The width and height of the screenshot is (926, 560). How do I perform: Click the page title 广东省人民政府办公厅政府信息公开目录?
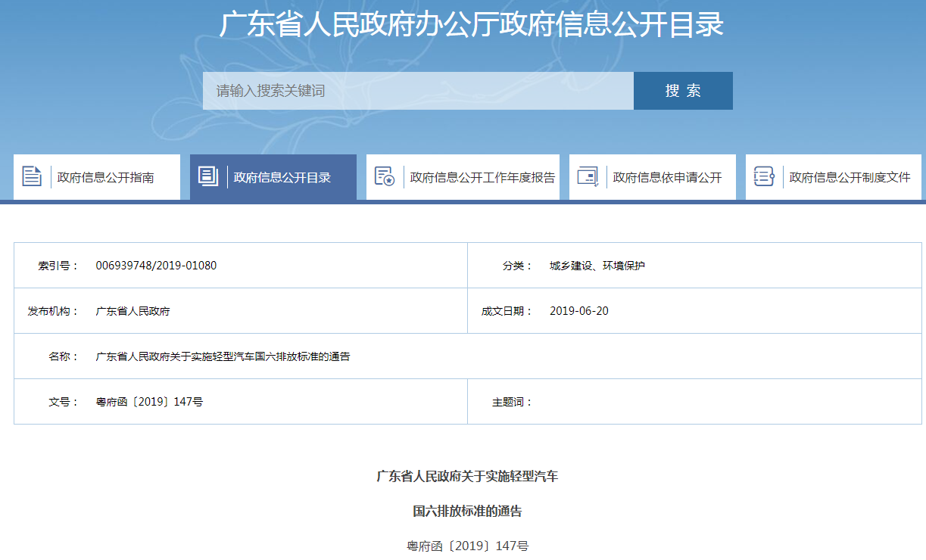pos(472,24)
